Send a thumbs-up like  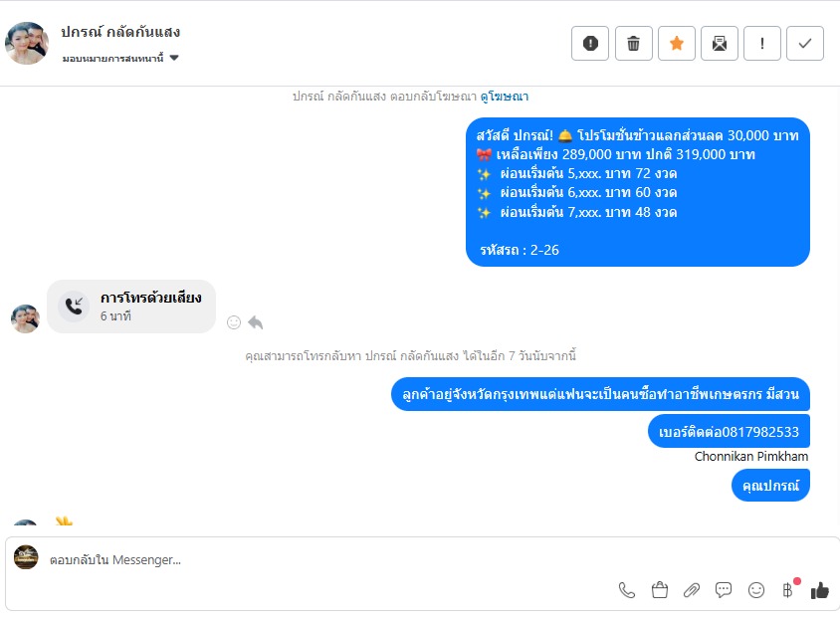coord(820,590)
